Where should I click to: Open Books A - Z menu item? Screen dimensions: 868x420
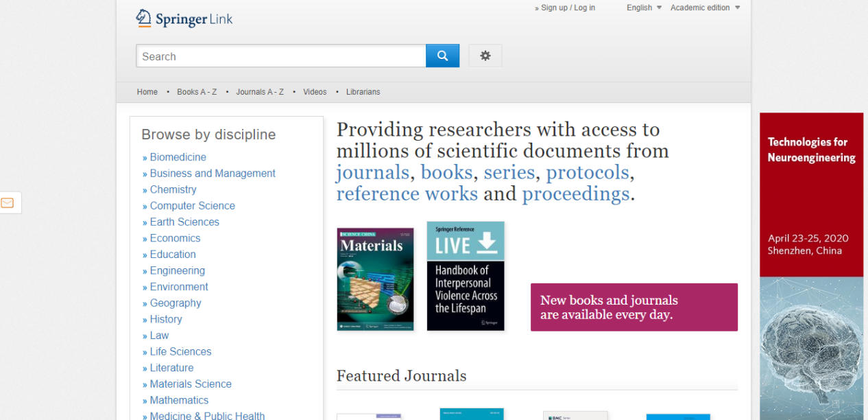pos(197,92)
